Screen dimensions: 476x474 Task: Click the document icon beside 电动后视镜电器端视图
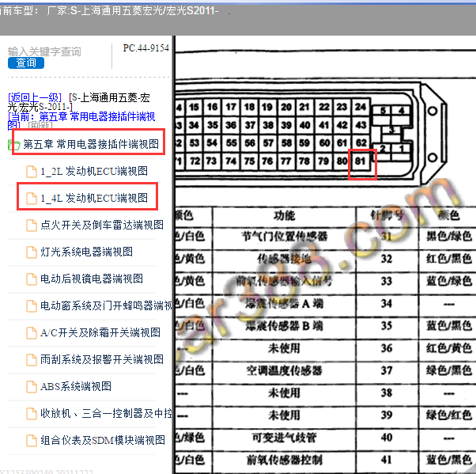click(32, 279)
